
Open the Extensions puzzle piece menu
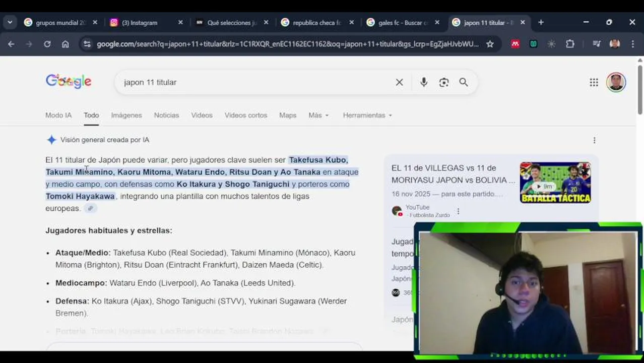[570, 44]
